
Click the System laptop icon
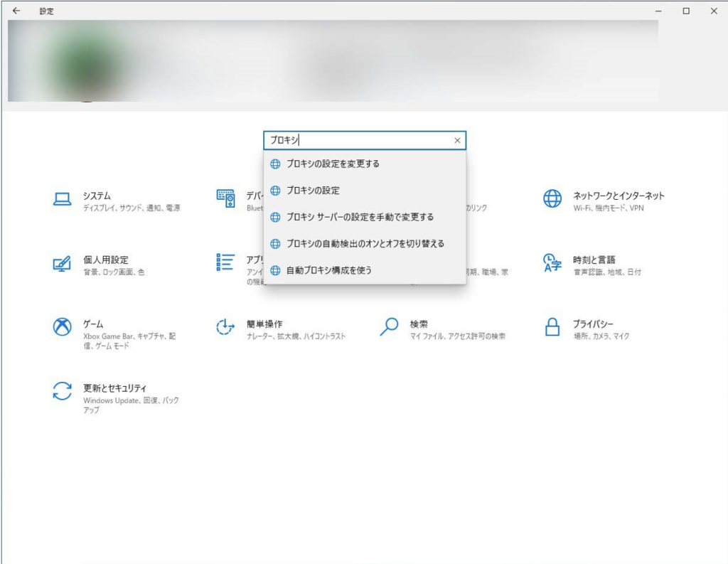(x=63, y=199)
